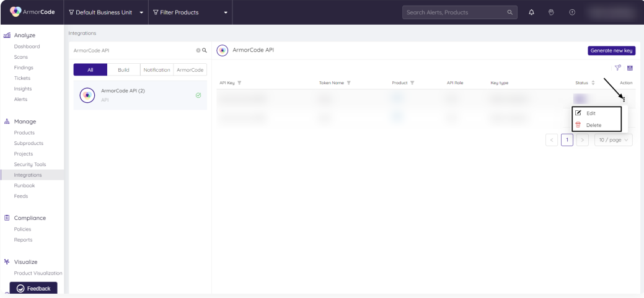Open Dashboard in sidebar

click(x=27, y=46)
